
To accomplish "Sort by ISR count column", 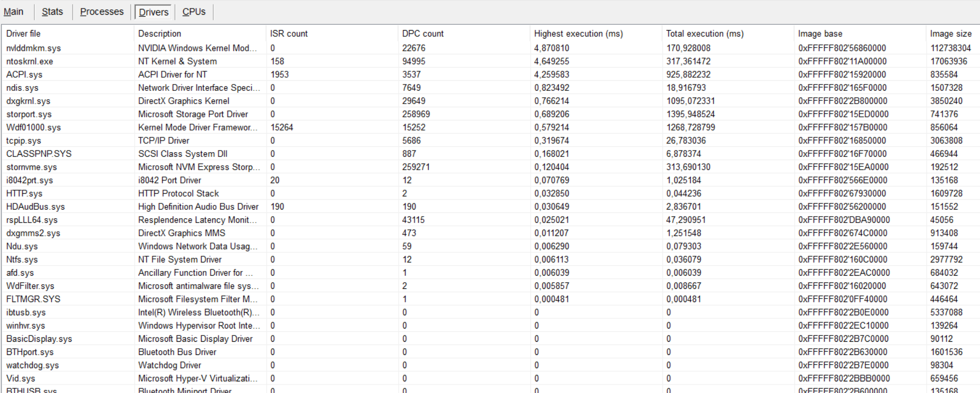I will pos(289,34).
